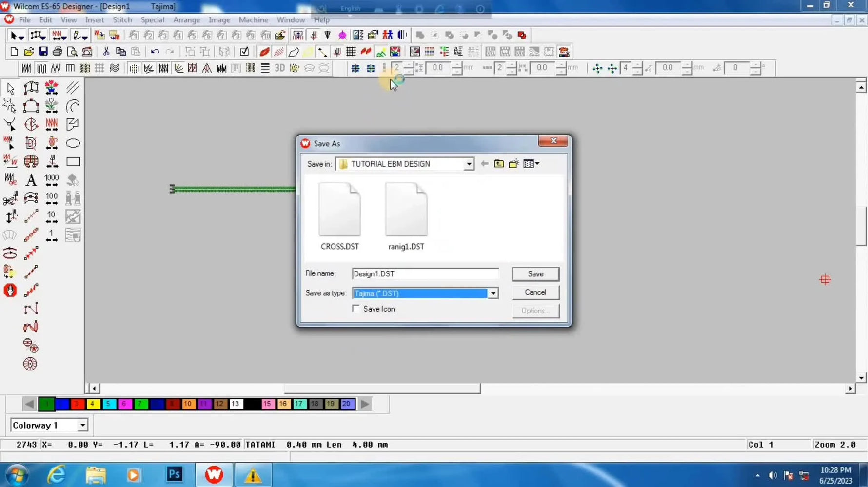Select the ranig1.DST file
Screen dimensions: 868x487
click(406, 217)
